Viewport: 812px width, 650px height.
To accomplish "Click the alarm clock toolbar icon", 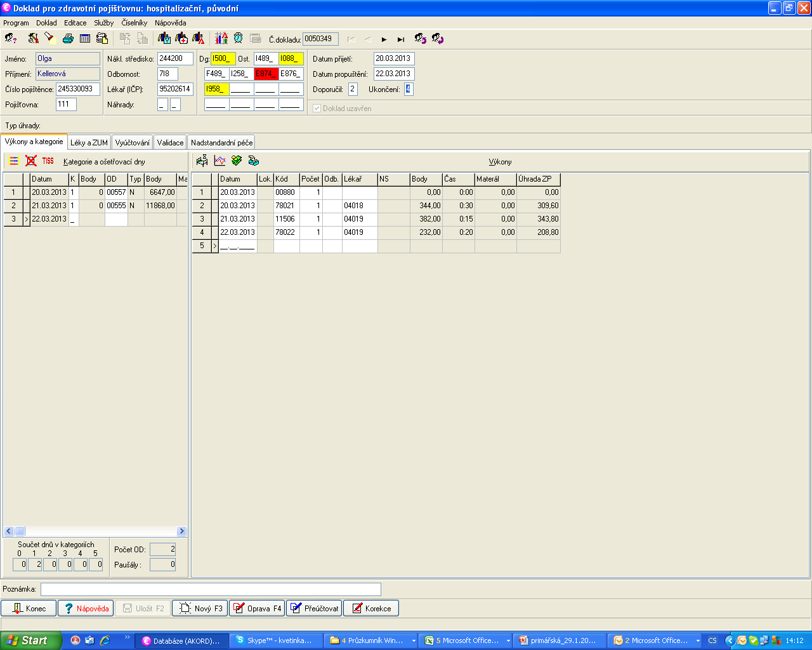I will click(238, 39).
